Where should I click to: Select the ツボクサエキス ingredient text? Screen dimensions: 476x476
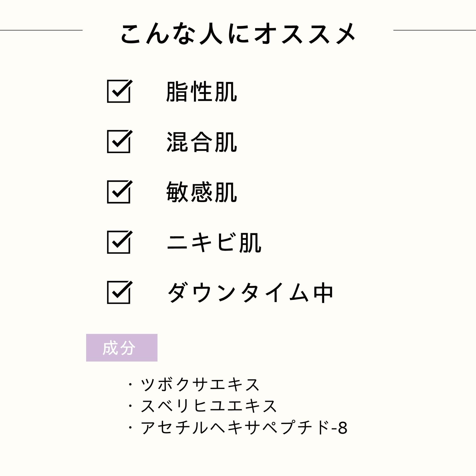click(x=200, y=385)
